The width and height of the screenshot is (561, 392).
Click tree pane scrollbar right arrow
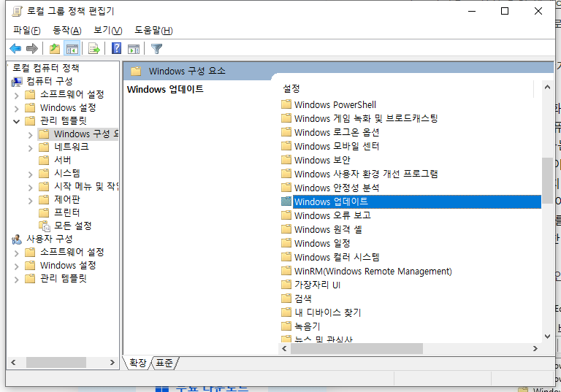112,362
